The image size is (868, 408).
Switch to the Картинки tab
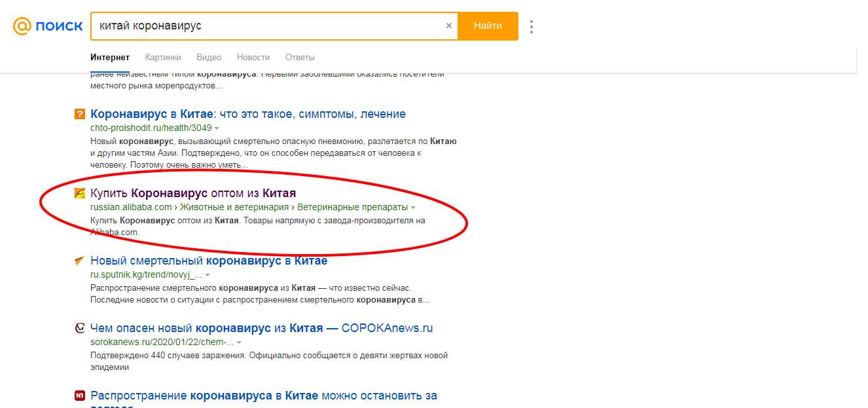(163, 58)
